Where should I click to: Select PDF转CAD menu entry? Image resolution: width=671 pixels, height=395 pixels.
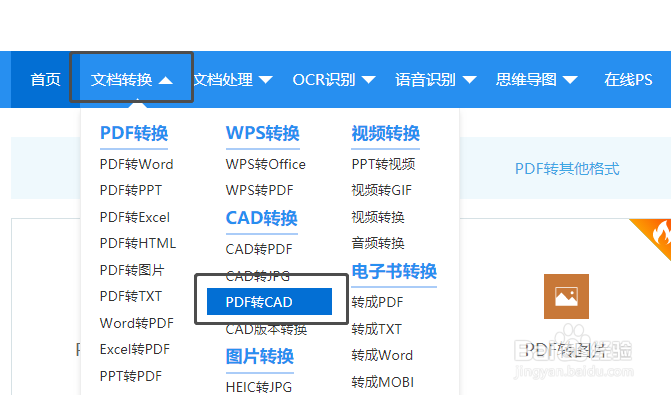click(x=269, y=302)
